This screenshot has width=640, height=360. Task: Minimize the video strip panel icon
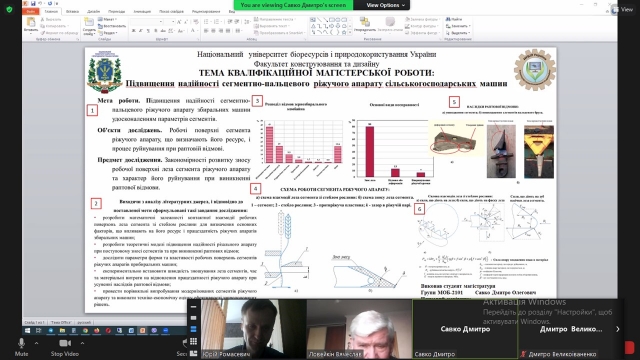(193, 307)
